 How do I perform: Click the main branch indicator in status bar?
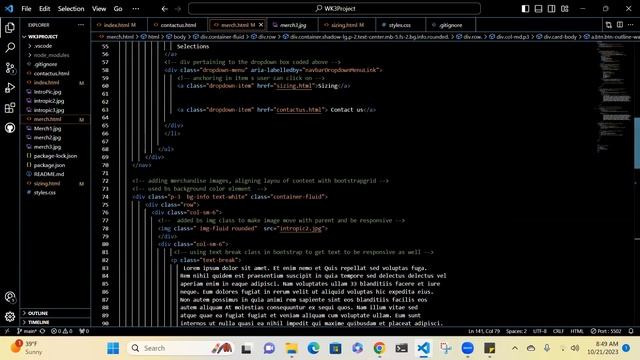click(27, 331)
